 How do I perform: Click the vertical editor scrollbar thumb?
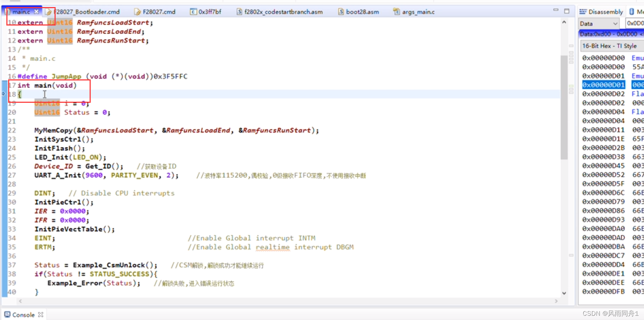coord(564,107)
